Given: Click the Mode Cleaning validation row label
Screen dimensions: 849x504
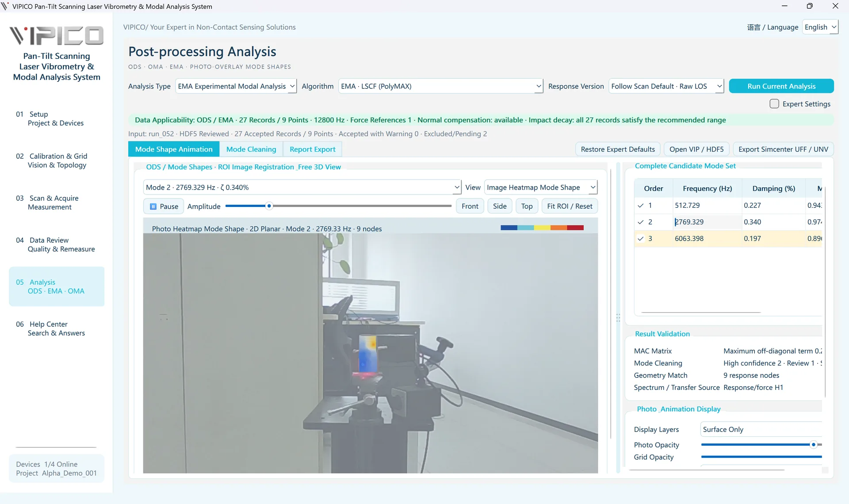Looking at the screenshot, I should tap(658, 363).
